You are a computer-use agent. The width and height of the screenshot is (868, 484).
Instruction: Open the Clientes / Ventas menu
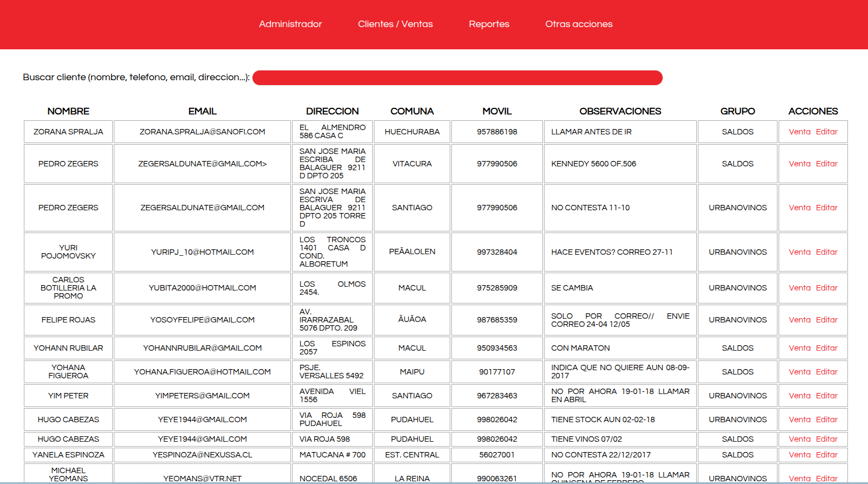coord(395,24)
